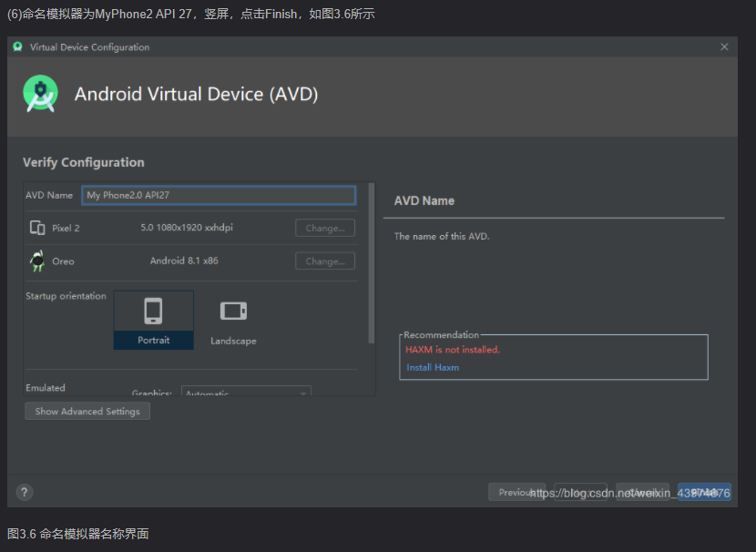Change the Pixel 2 device definition

pyautogui.click(x=324, y=227)
